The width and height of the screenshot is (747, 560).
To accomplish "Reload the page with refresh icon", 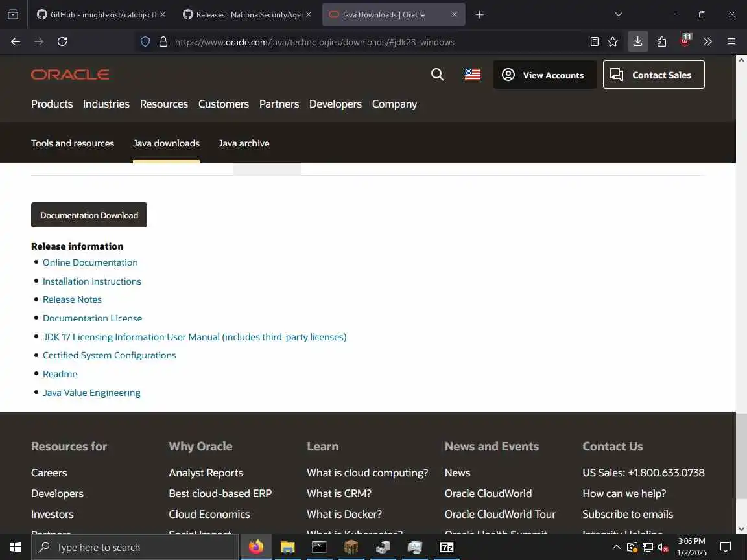I will [62, 42].
